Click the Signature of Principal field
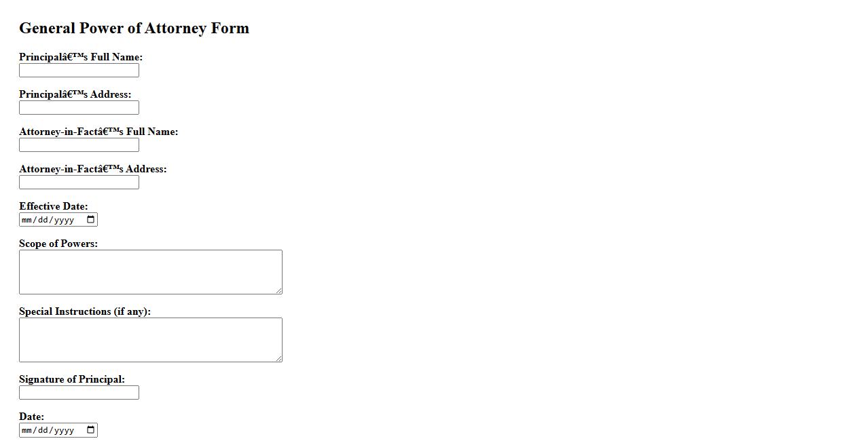The width and height of the screenshot is (868, 441). [x=79, y=393]
